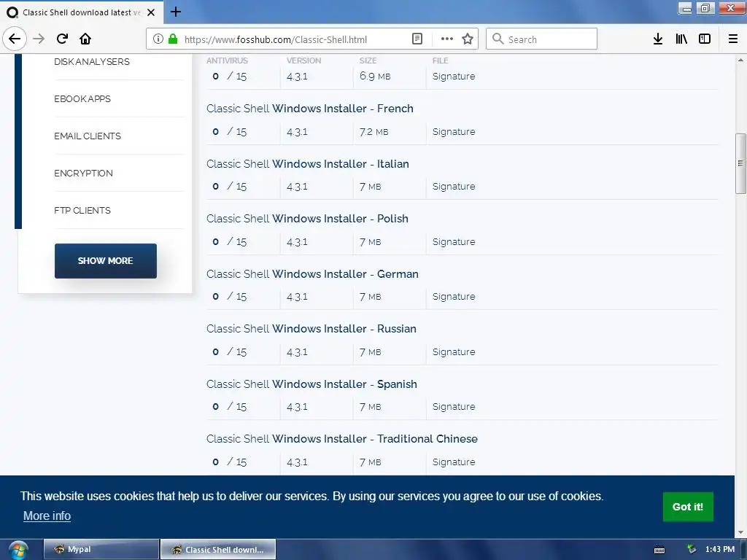Image resolution: width=747 pixels, height=560 pixels.
Task: Toggle reader view icon in address bar
Action: [417, 39]
